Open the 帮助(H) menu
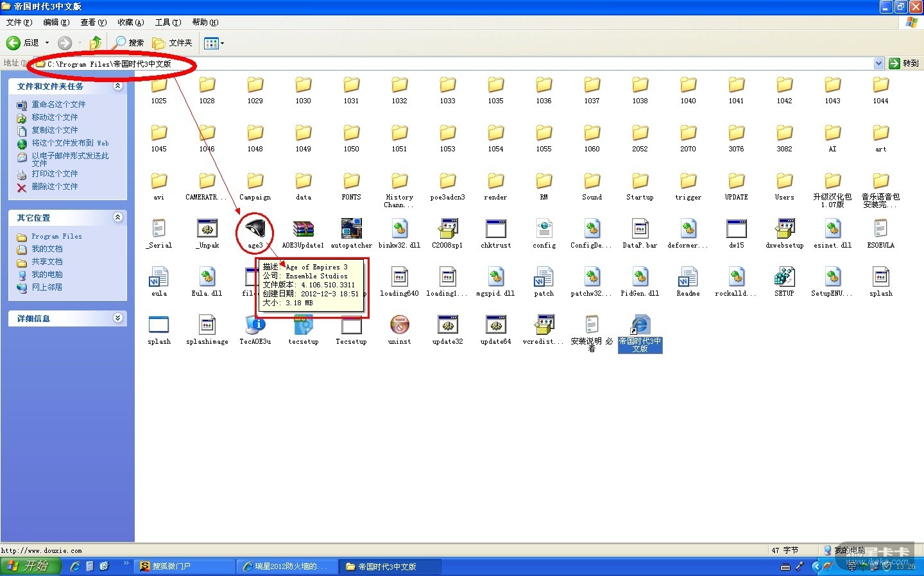Viewport: 924px width, 576px height. (205, 22)
